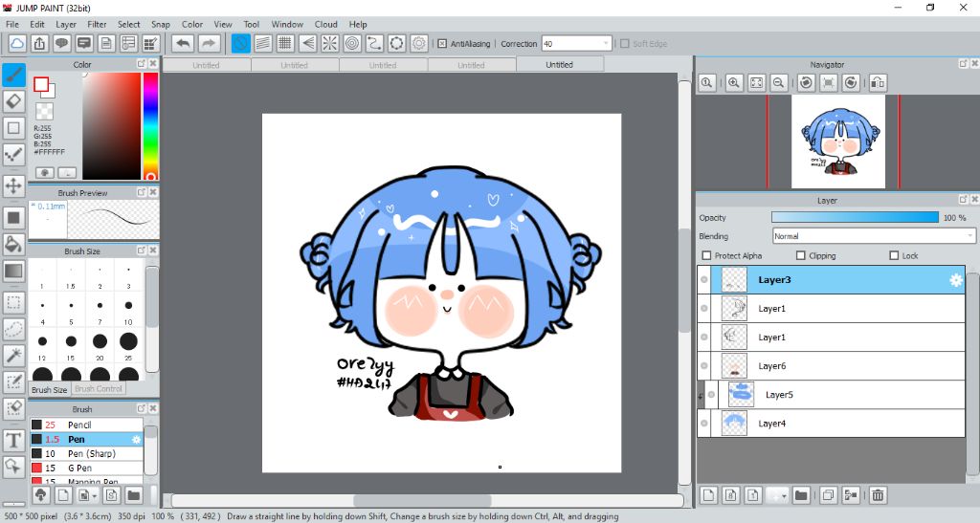Viewport: 980px width, 523px height.
Task: Open the Layer menu
Action: (66, 24)
